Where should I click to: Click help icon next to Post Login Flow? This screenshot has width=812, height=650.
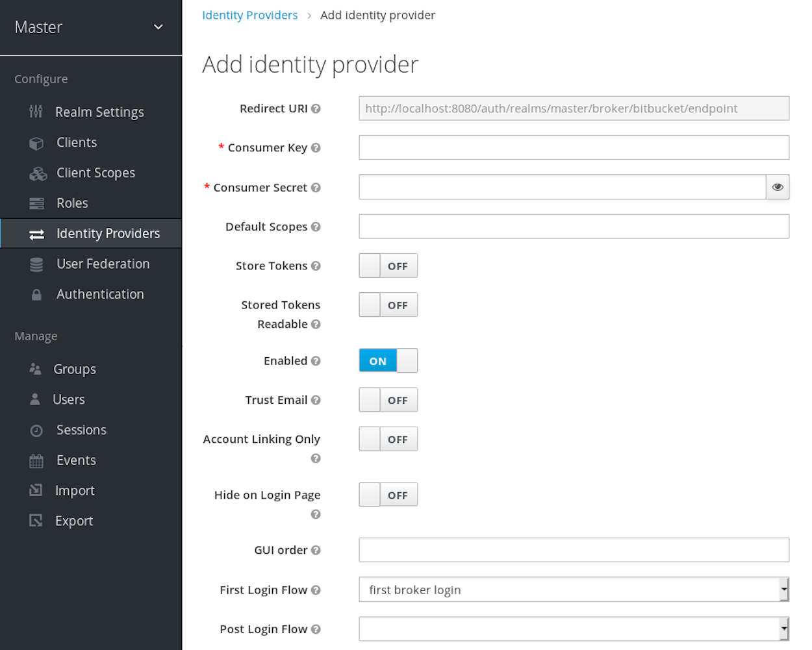pyautogui.click(x=316, y=629)
